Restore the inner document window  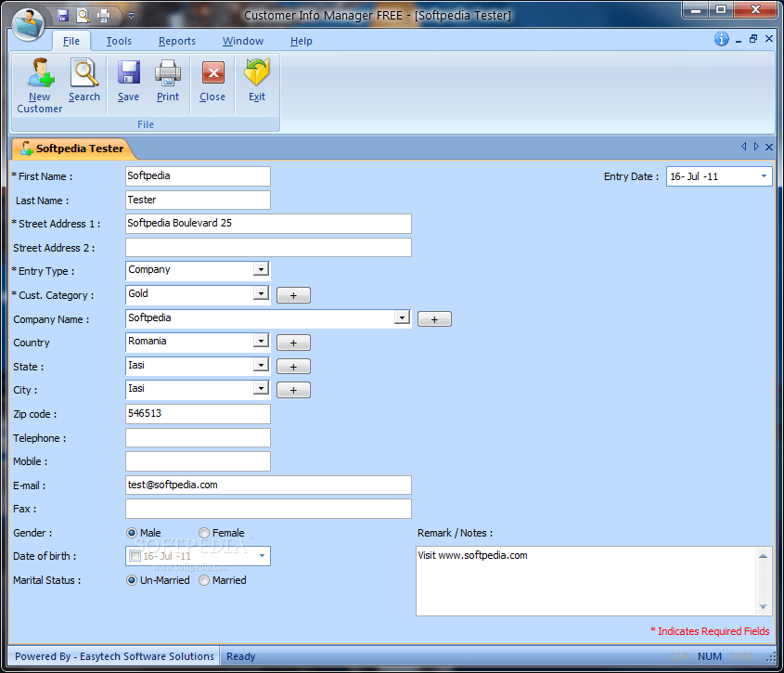(x=753, y=39)
